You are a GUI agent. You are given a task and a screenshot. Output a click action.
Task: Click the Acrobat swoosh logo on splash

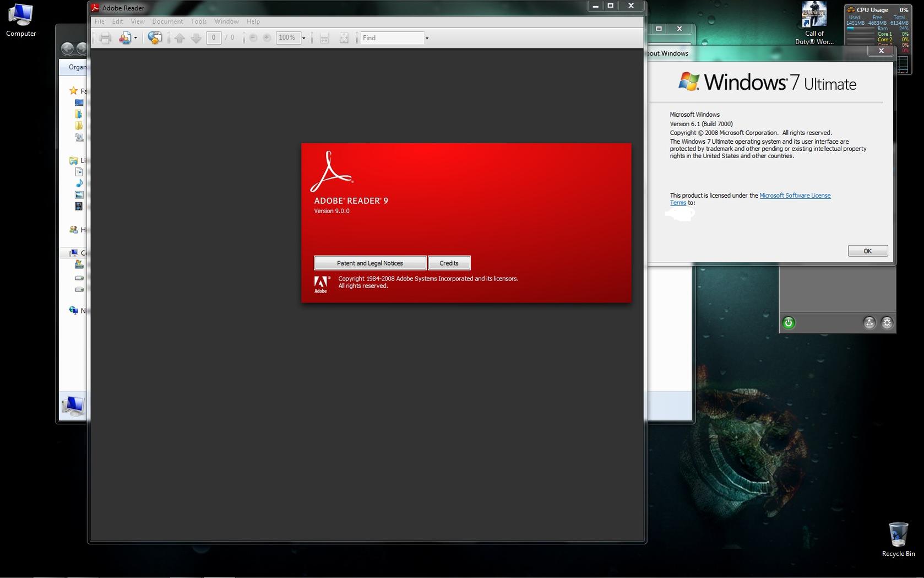[x=331, y=171]
